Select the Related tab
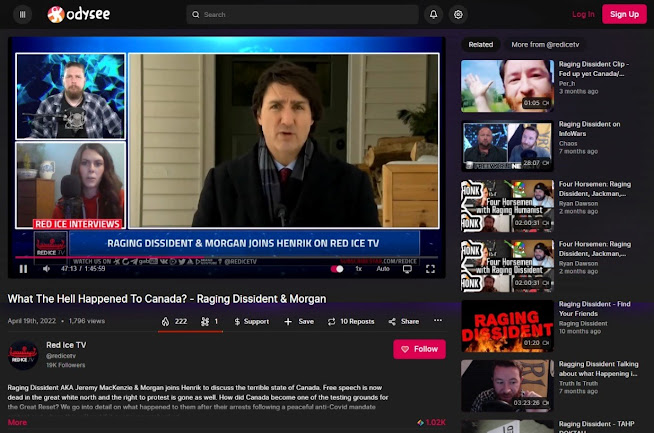Viewport: 654px width, 433px height. (480, 45)
